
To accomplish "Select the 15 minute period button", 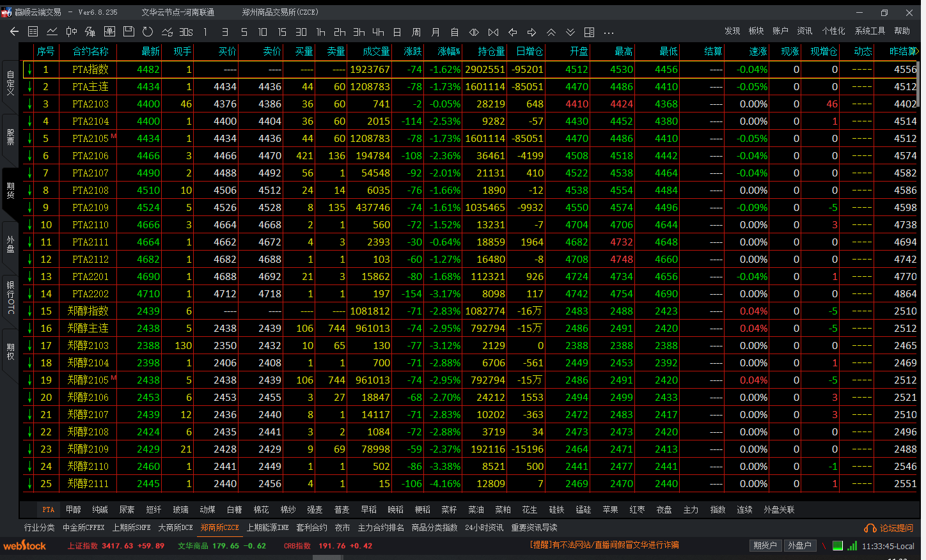I will 282,31.
